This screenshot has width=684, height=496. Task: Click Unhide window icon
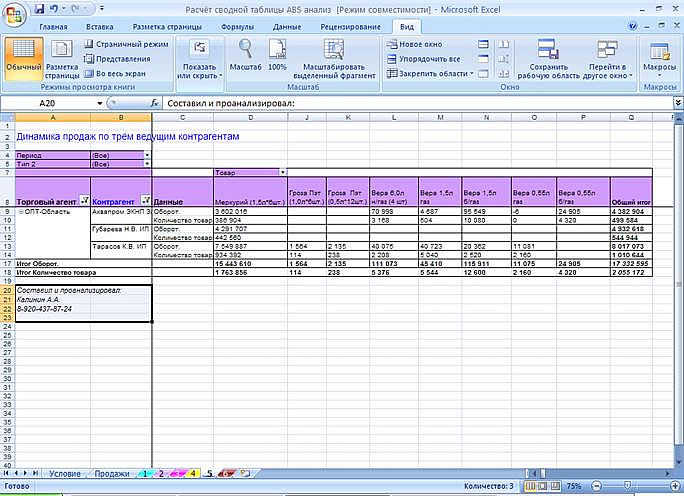coord(483,74)
